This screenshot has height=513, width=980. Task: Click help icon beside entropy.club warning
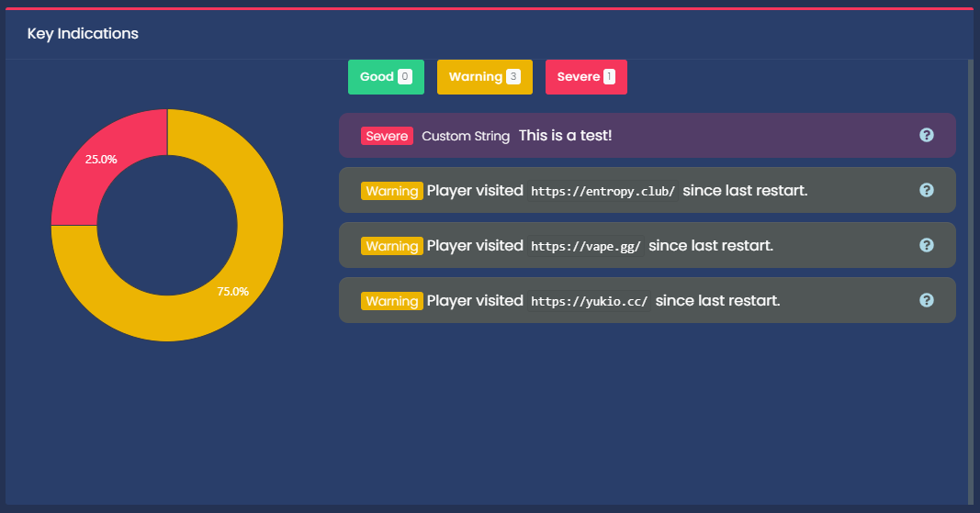(926, 190)
